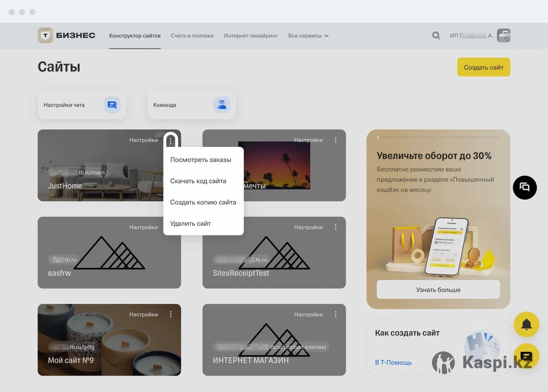
Task: Click the Команда team icon
Action: (221, 105)
